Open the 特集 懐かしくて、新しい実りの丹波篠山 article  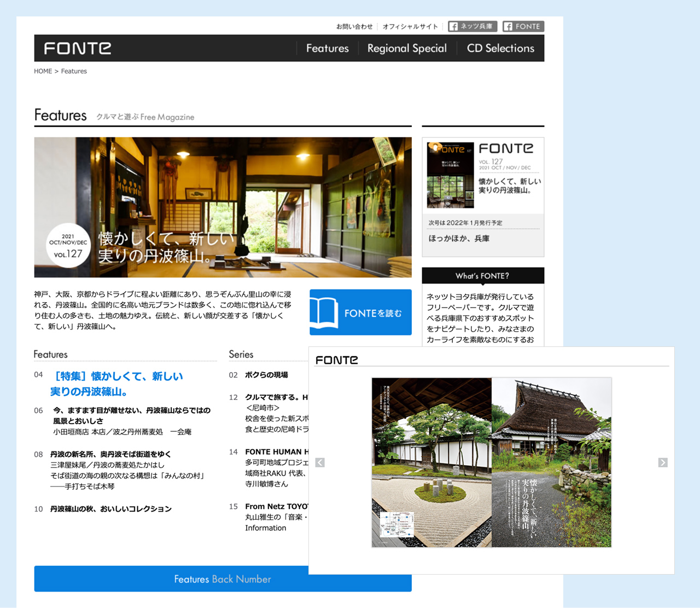point(116,384)
